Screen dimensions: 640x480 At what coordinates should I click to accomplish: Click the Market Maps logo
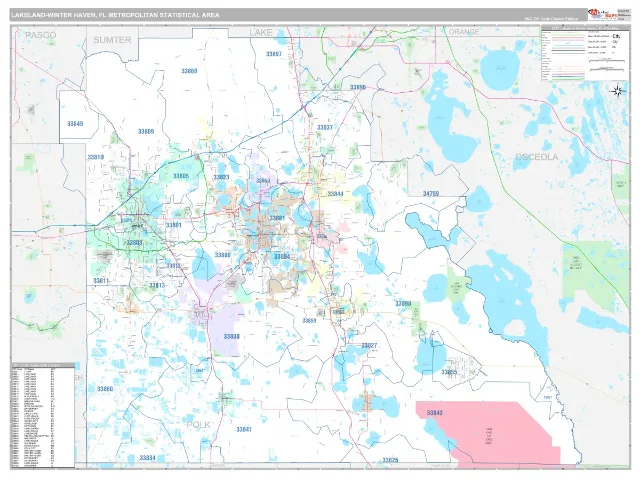pos(602,14)
